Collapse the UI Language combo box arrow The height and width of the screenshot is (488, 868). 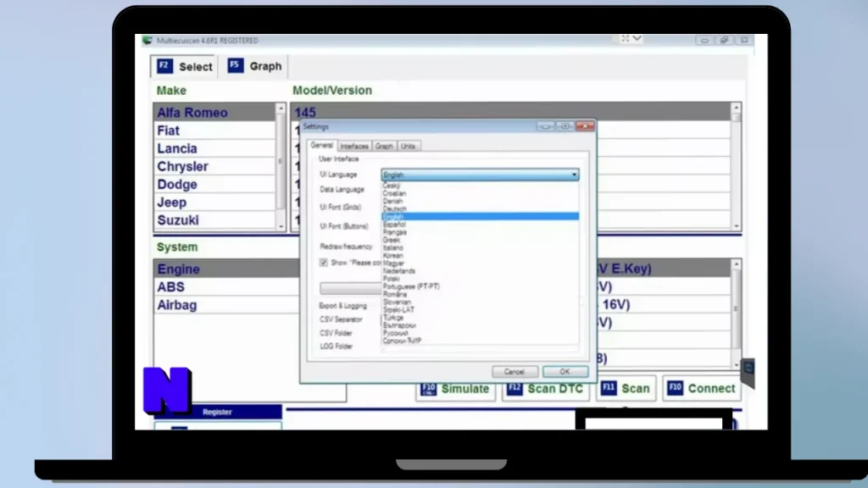pyautogui.click(x=574, y=175)
